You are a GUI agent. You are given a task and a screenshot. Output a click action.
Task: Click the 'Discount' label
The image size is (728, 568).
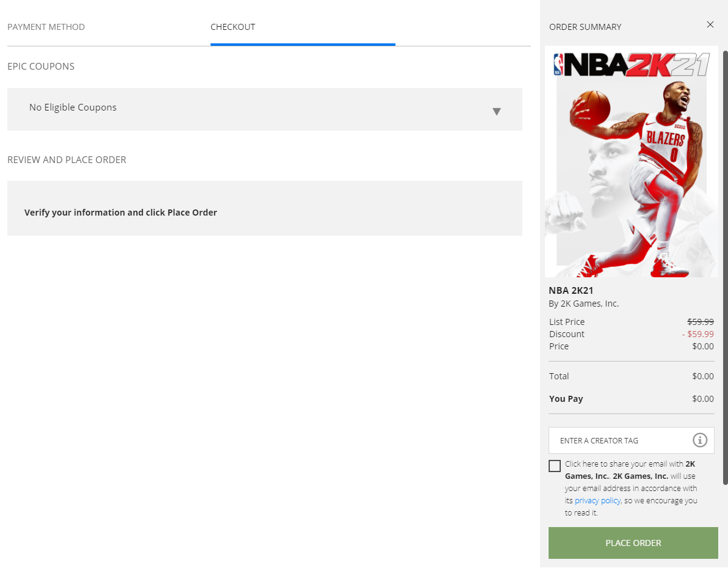click(566, 334)
